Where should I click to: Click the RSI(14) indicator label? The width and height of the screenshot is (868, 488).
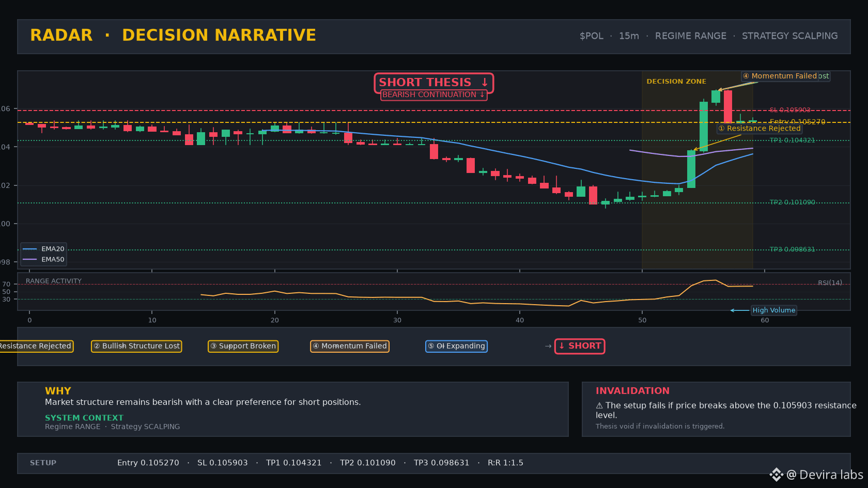point(830,283)
